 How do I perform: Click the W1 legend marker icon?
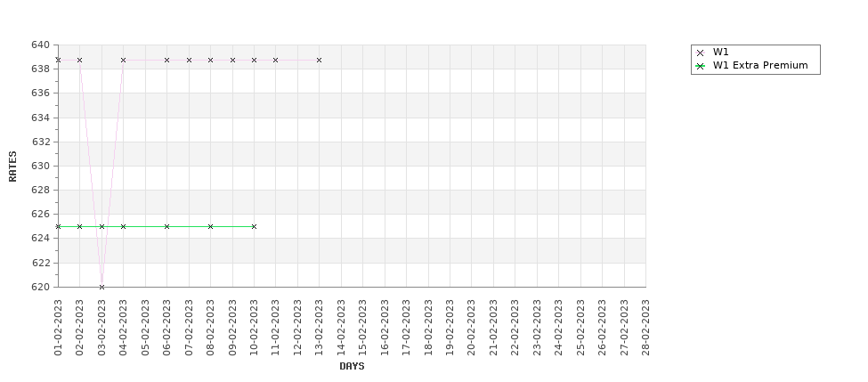pyautogui.click(x=701, y=53)
